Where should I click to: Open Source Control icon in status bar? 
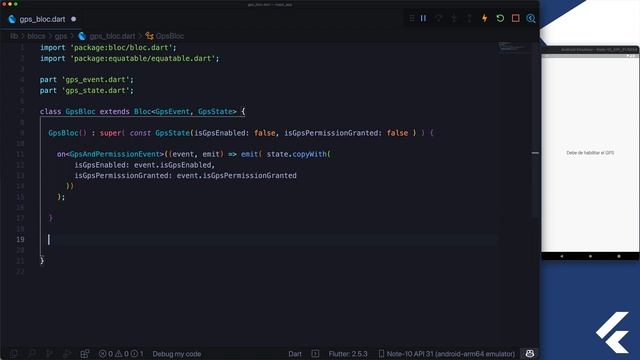[x=49, y=353]
